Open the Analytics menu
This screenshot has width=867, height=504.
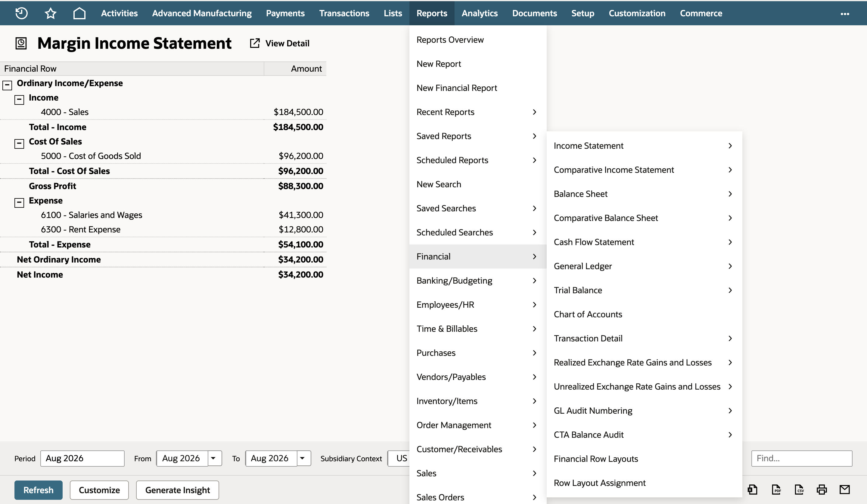pos(480,13)
